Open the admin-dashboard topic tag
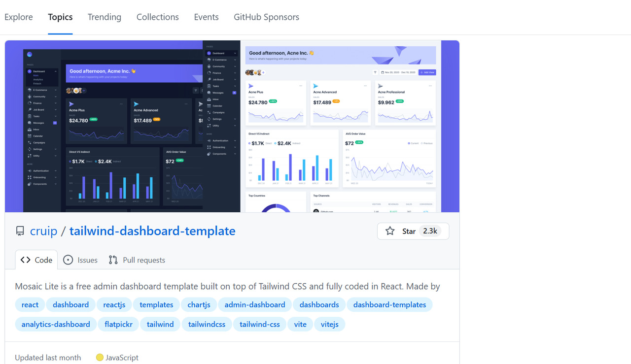Image resolution: width=631 pixels, height=364 pixels. pyautogui.click(x=255, y=305)
